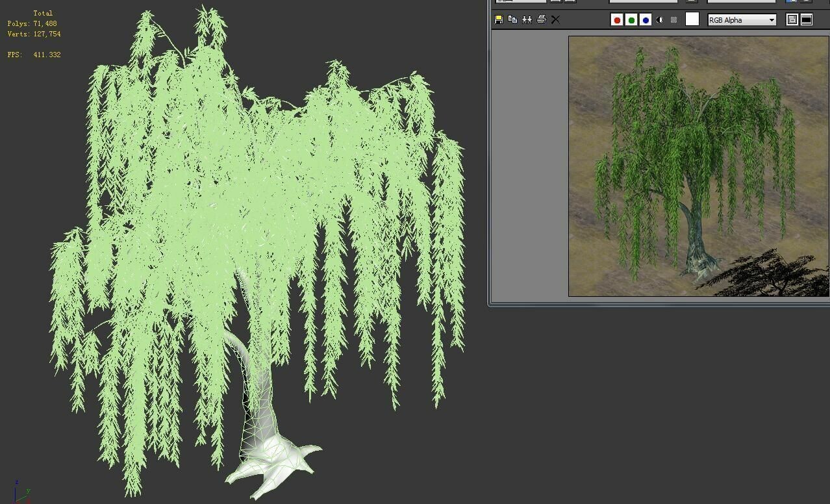Screen dimensions: 830x504
Task: Click the delete X button on the render toolbar
Action: (555, 19)
